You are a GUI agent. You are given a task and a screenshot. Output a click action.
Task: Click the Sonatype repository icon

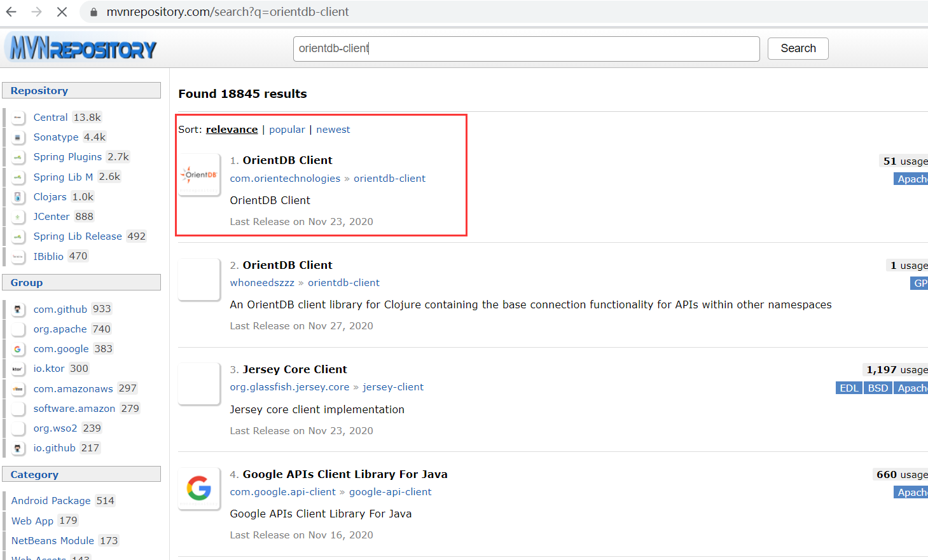click(18, 137)
